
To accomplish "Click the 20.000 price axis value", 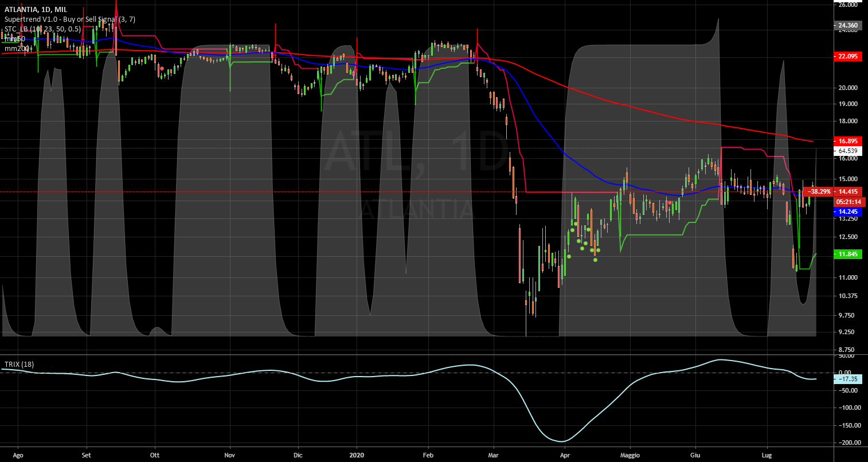I will [x=848, y=88].
